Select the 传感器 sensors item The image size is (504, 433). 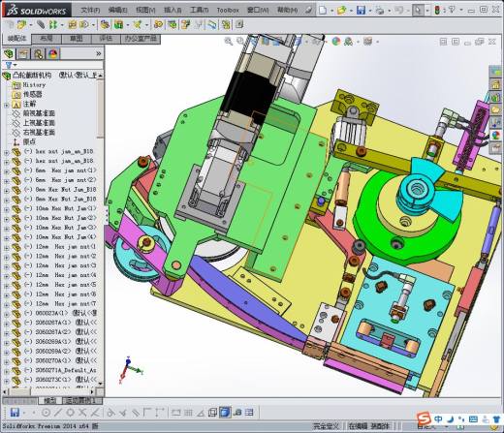pos(33,94)
